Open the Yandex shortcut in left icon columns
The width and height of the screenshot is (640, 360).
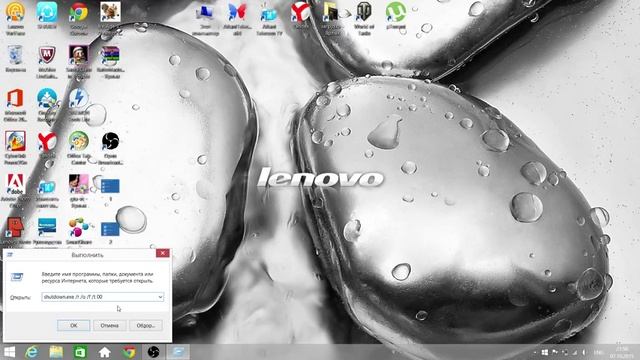tap(47, 145)
